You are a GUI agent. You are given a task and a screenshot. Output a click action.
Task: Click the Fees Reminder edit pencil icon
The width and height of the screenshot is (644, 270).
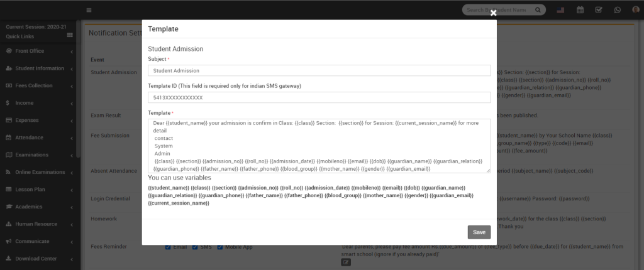[346, 262]
